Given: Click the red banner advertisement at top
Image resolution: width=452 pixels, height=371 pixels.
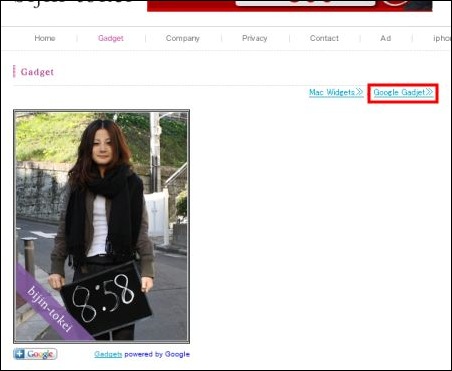Looking at the screenshot, I should coord(290,6).
